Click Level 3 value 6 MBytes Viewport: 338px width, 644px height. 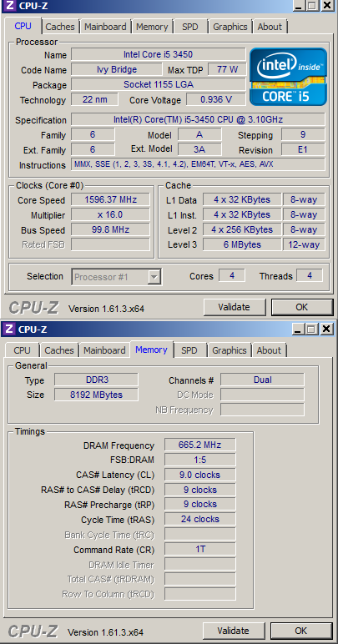(x=242, y=244)
